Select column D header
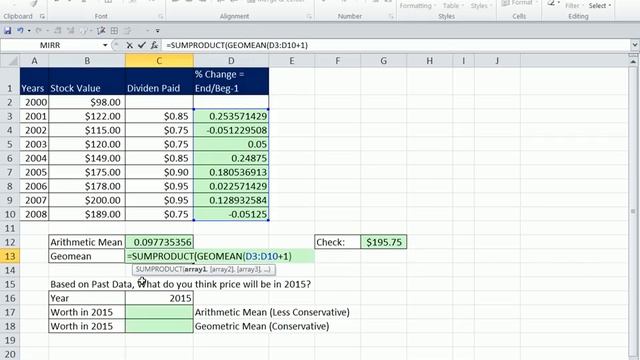Image resolution: width=640 pixels, height=360 pixels. [x=231, y=61]
